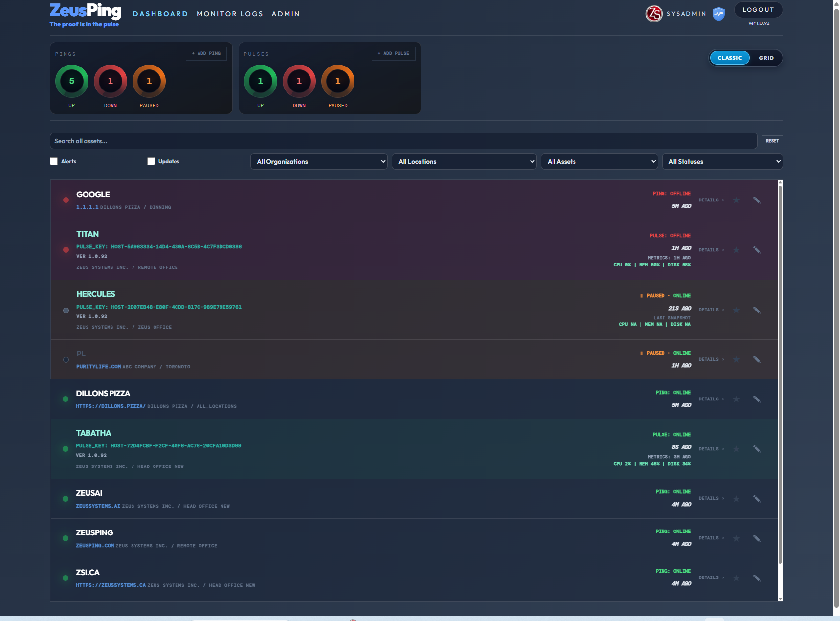Click the Pulses PAUSED count ring
This screenshot has height=621, width=840.
pos(338,81)
